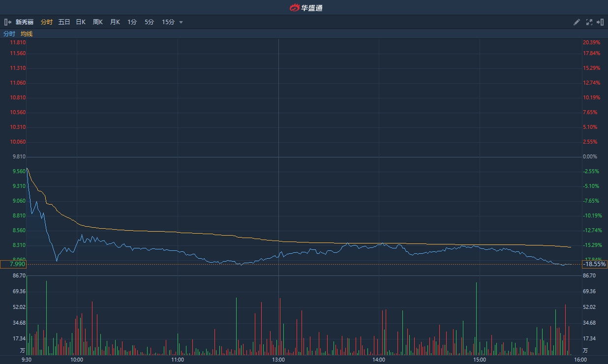Image resolution: width=608 pixels, height=364 pixels.
Task: Open the 周K weekly chart view
Action: (x=98, y=22)
